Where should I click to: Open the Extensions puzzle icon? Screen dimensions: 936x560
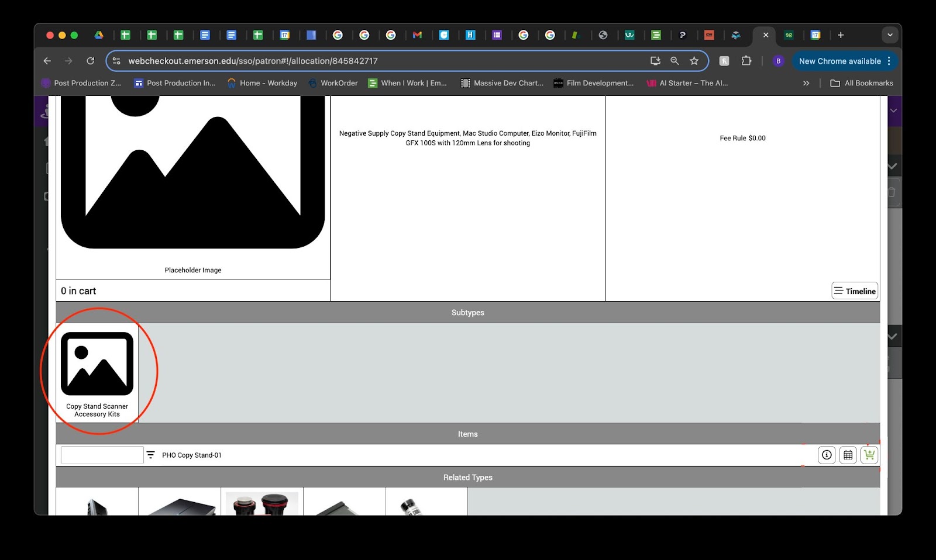pos(746,61)
